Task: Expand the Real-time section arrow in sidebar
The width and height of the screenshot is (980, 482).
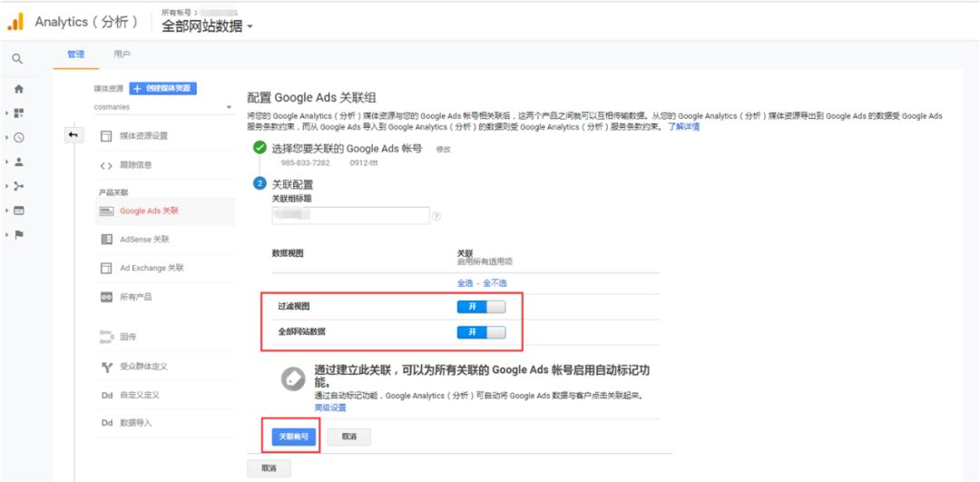Action: (x=7, y=138)
